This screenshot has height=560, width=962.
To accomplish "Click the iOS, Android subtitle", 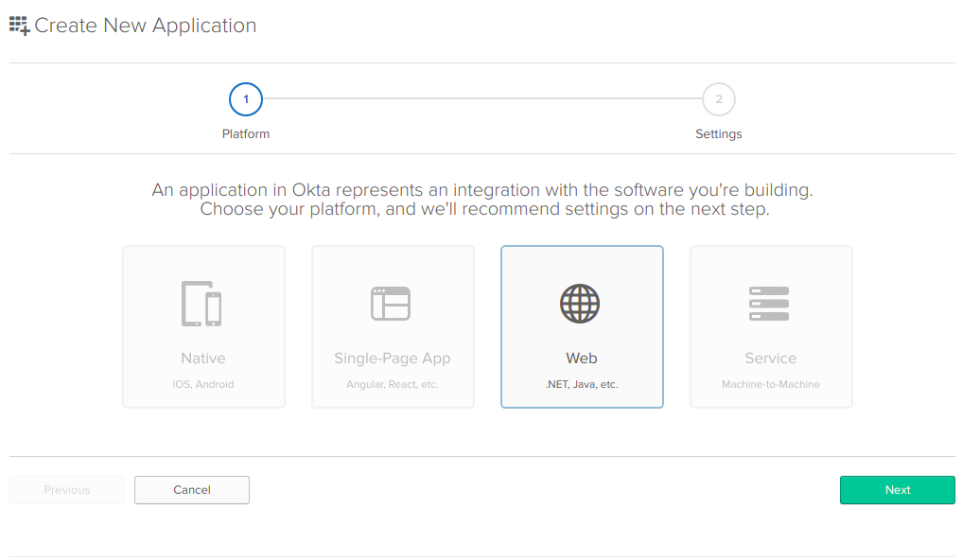I will point(203,385).
